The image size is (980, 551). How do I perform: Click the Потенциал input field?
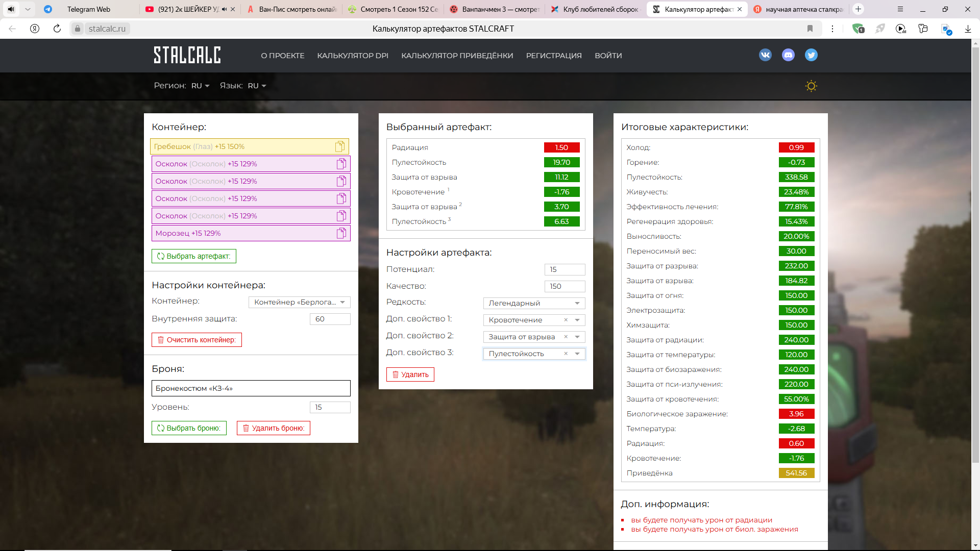pyautogui.click(x=565, y=269)
